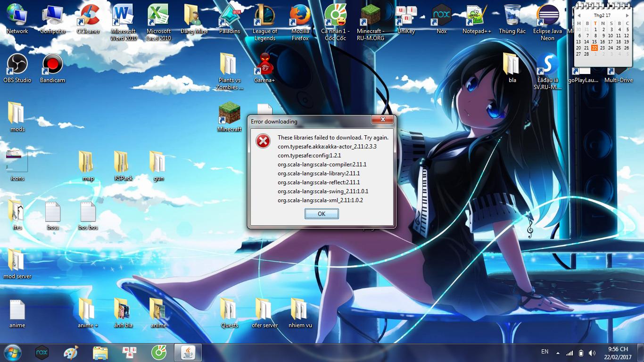
Task: Select the ites folder
Action: [17, 215]
